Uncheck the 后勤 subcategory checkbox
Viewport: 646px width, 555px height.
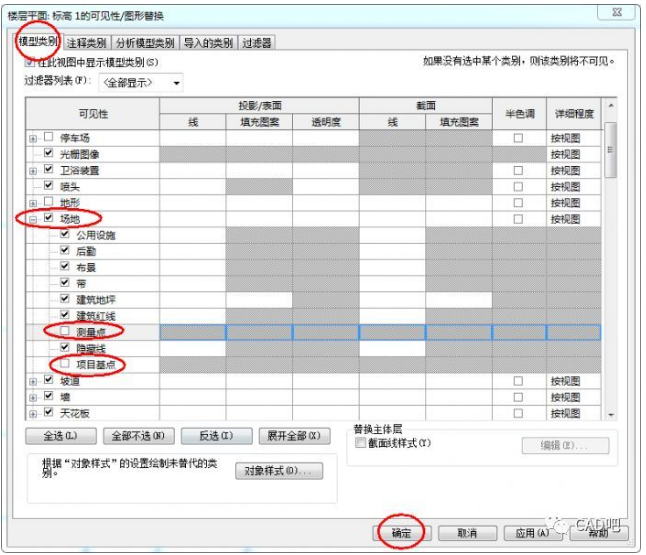click(x=65, y=250)
